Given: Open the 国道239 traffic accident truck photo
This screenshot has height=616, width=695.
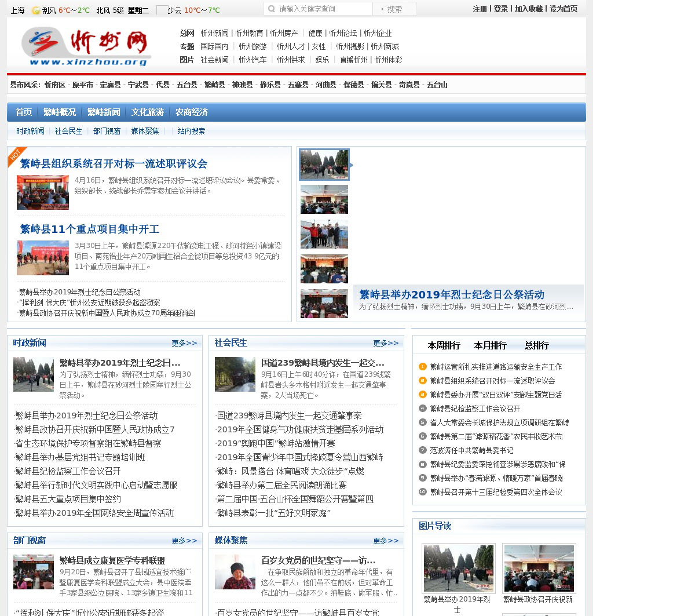Looking at the screenshot, I should tap(235, 374).
